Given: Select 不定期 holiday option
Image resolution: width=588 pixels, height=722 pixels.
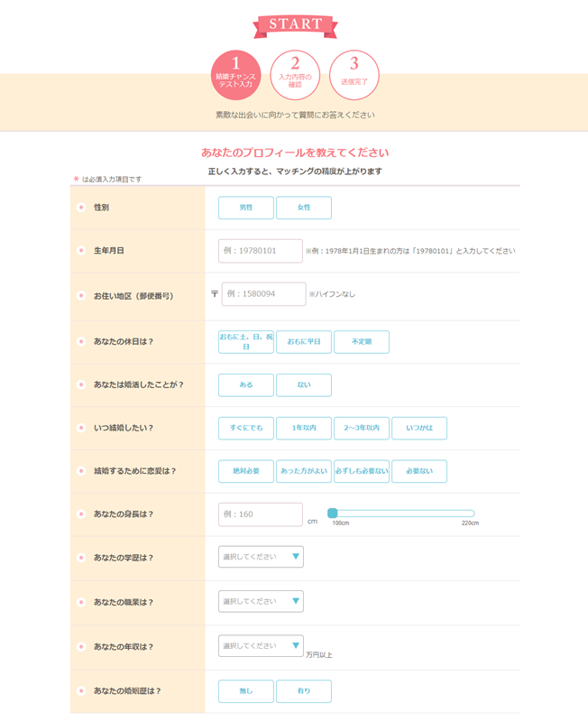Looking at the screenshot, I should click(362, 342).
